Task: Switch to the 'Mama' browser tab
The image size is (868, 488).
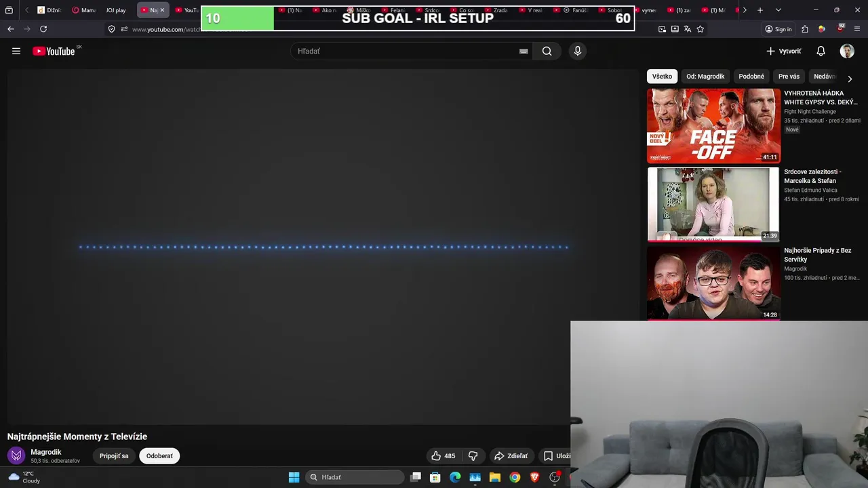Action: pos(84,10)
